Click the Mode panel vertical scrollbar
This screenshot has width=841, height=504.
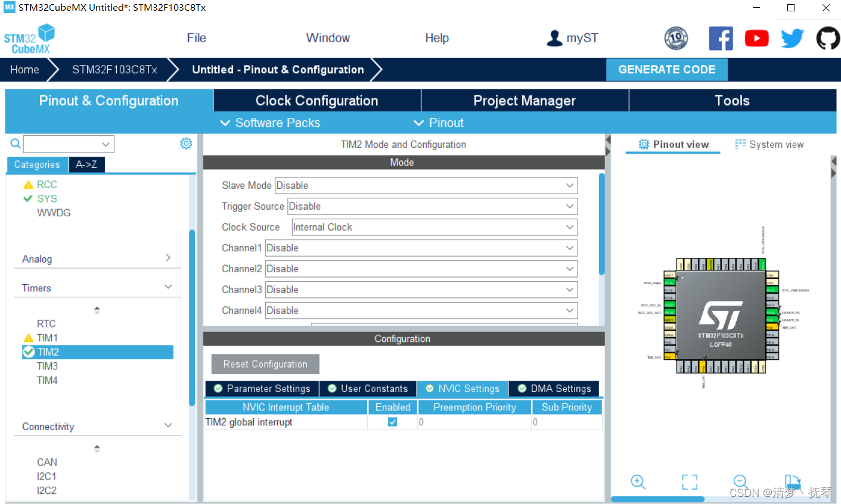point(601,224)
